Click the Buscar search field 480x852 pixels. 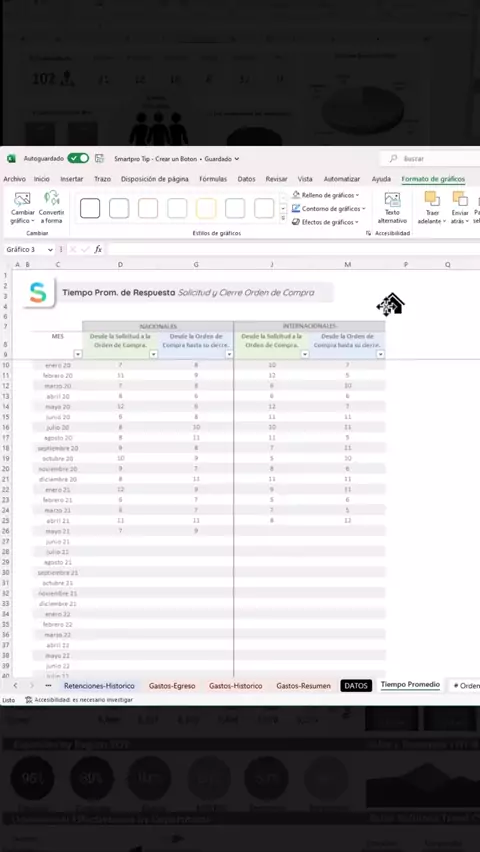(x=429, y=159)
